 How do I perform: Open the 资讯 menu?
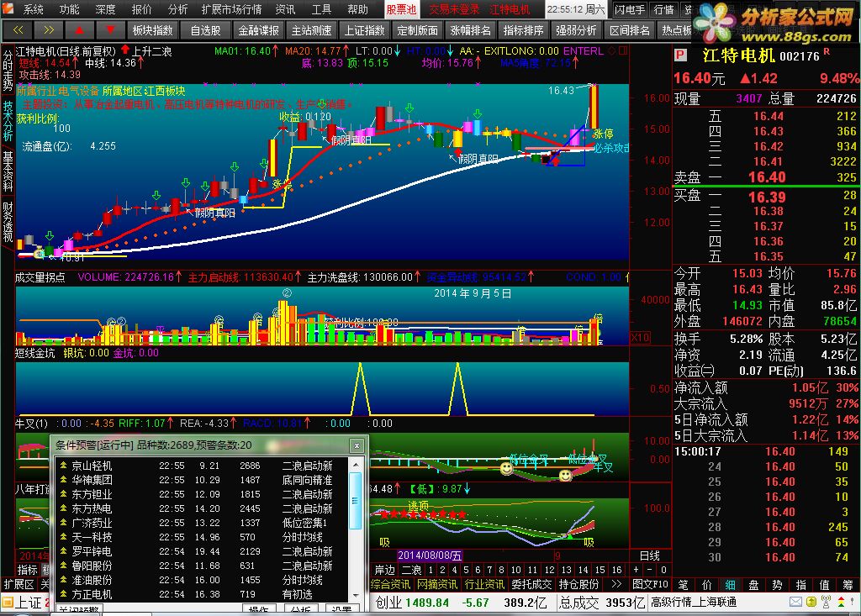coord(286,9)
